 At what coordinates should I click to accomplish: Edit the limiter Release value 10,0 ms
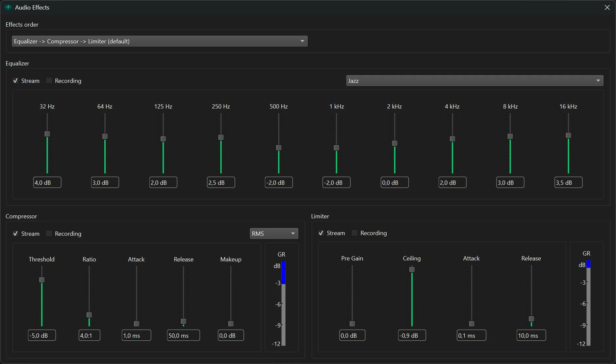(x=531, y=335)
